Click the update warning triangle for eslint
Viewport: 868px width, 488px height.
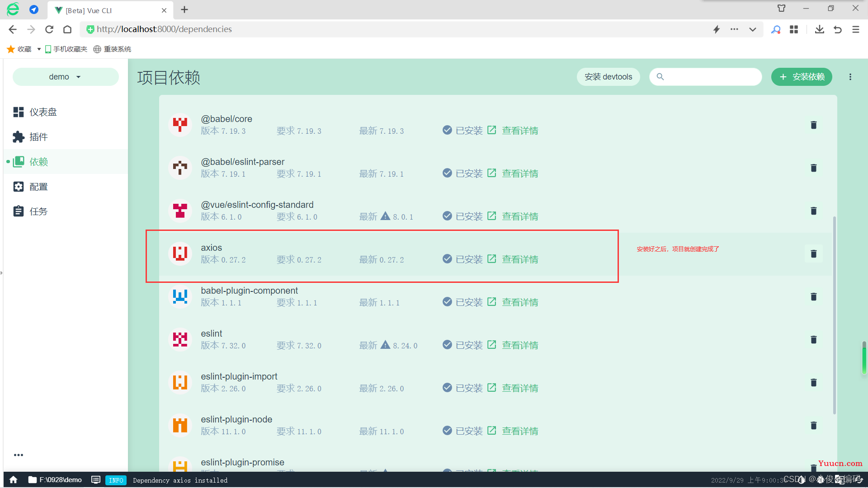[385, 345]
